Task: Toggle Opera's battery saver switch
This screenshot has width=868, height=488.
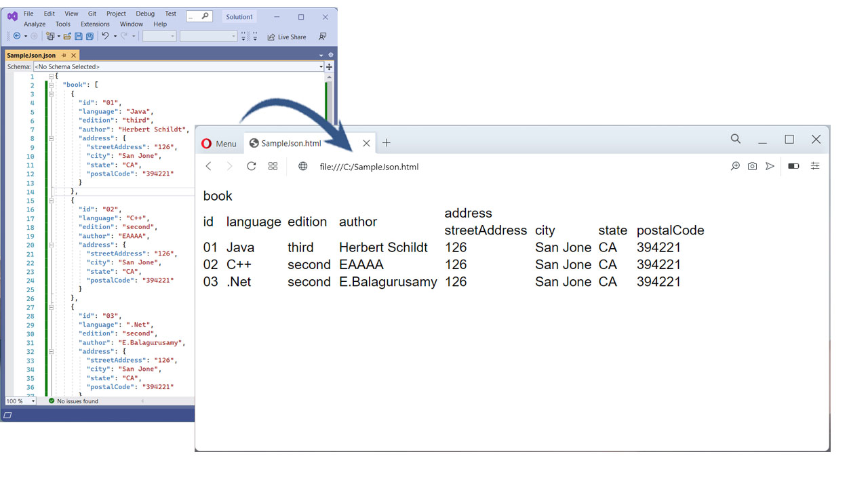Action: (793, 166)
